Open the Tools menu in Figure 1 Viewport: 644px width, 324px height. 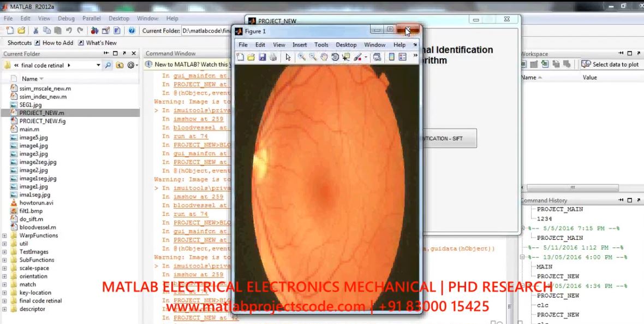tap(321, 45)
